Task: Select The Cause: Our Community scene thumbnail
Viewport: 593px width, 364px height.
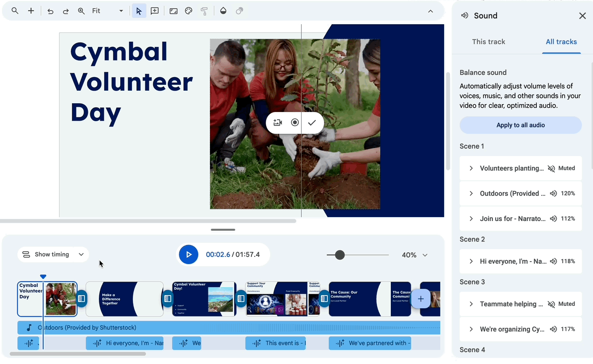Action: click(x=370, y=299)
